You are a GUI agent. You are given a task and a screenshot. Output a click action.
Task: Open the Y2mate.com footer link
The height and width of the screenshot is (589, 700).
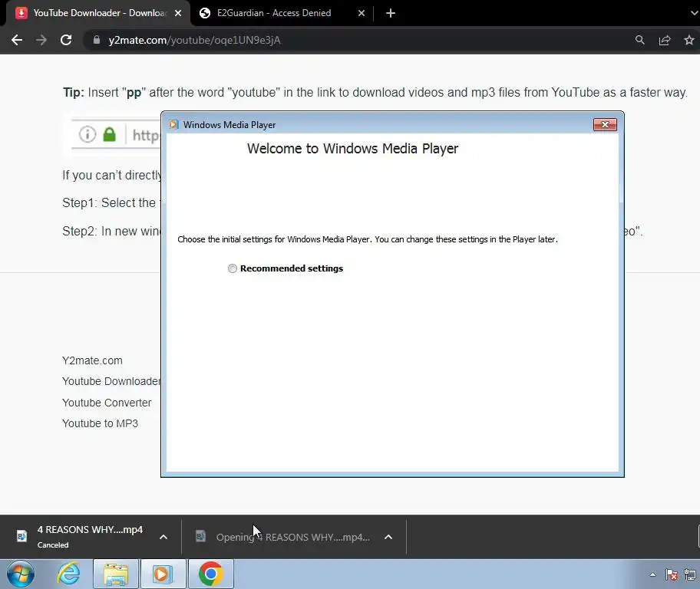click(x=92, y=360)
